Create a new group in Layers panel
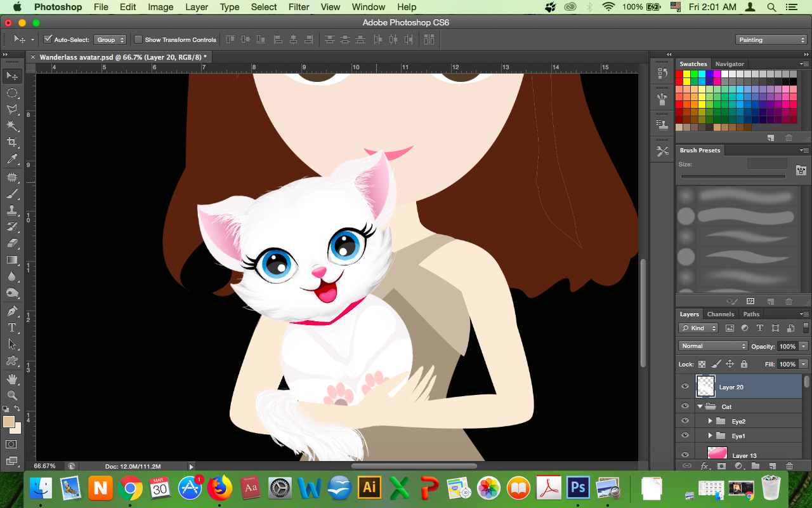 click(756, 466)
